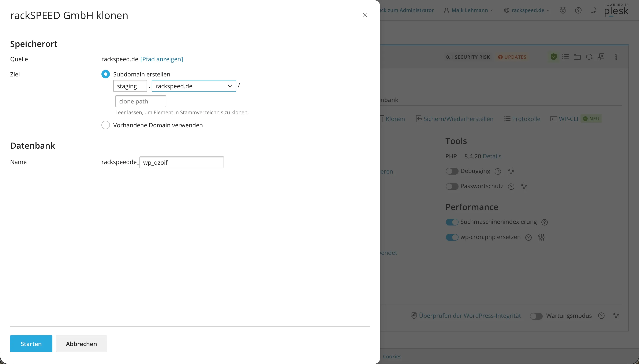The width and height of the screenshot is (639, 364).
Task: Open the rackspeed.de subscription menu in header
Action: [527, 10]
